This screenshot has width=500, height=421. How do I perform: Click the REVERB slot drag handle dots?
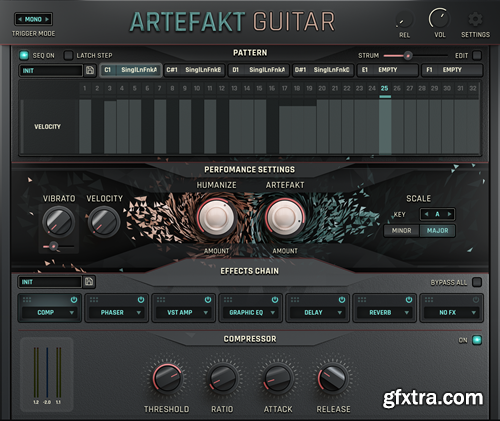[362, 300]
